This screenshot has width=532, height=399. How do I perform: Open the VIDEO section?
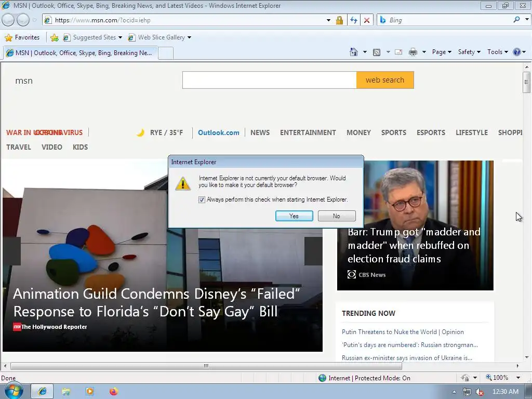52,147
